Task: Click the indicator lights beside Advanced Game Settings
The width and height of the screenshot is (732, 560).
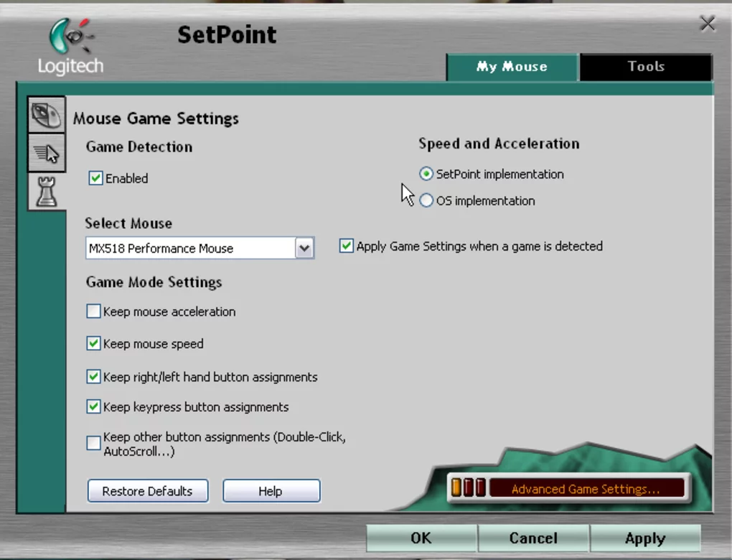Action: pos(469,487)
